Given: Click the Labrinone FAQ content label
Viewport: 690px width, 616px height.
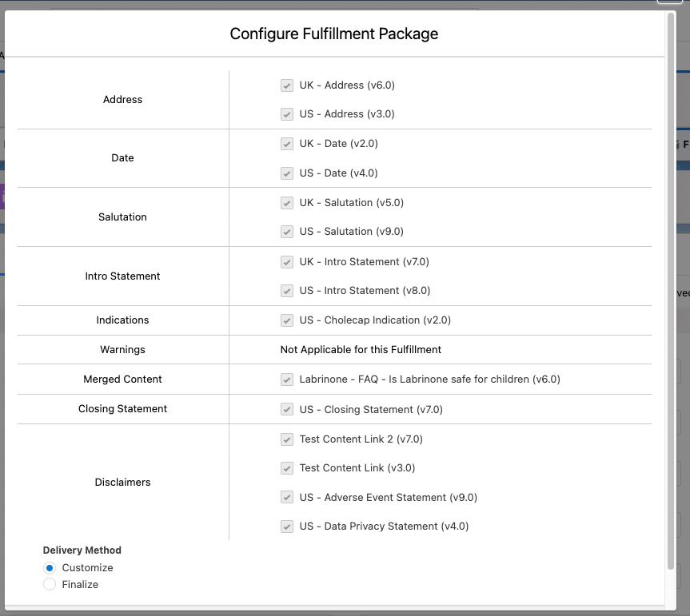Looking at the screenshot, I should coord(429,380).
